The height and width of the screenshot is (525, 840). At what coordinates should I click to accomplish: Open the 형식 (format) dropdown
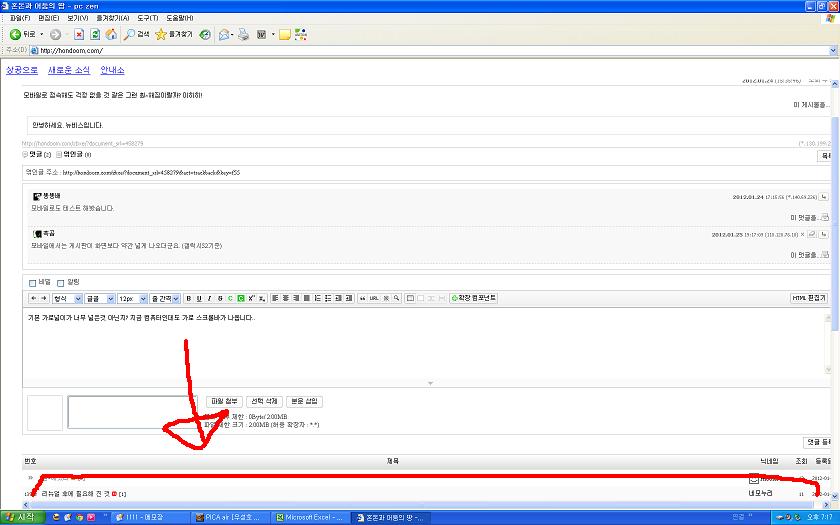tap(67, 298)
